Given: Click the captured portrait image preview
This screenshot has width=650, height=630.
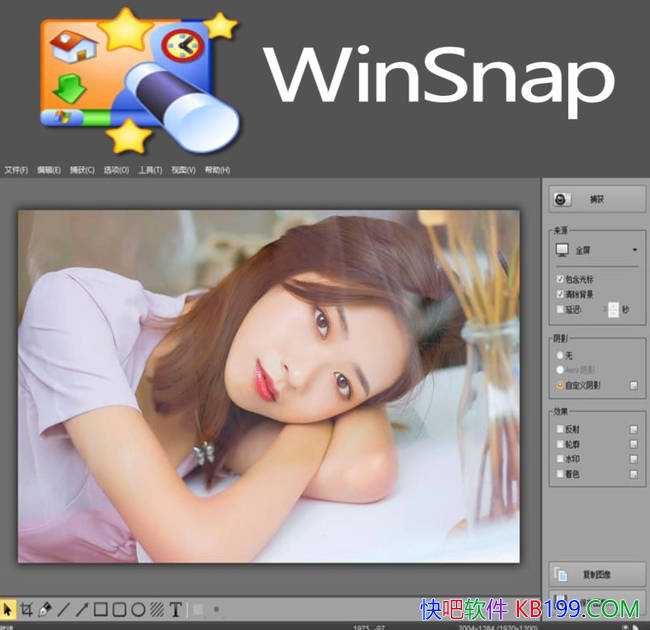Looking at the screenshot, I should (269, 386).
